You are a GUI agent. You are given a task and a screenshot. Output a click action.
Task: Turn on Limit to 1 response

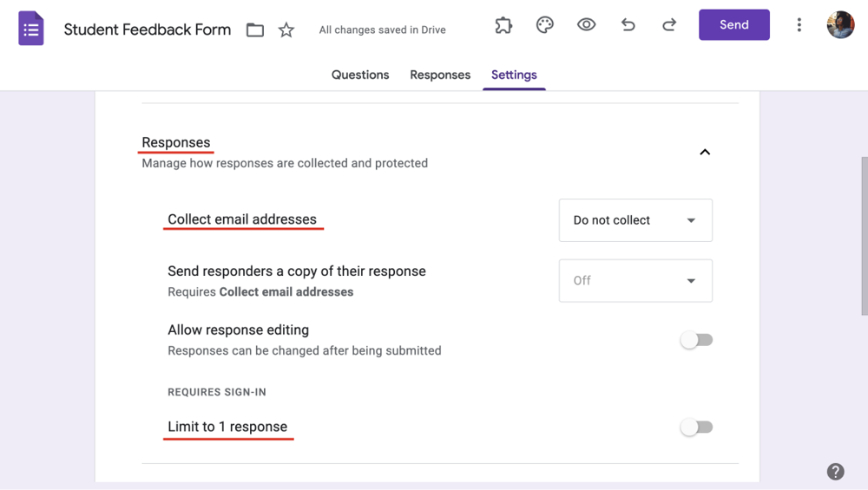pos(696,427)
